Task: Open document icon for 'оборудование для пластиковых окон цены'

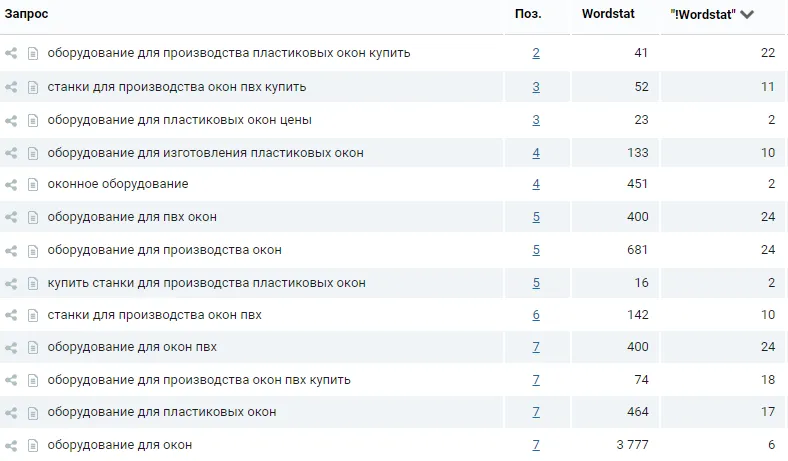Action: 33,120
